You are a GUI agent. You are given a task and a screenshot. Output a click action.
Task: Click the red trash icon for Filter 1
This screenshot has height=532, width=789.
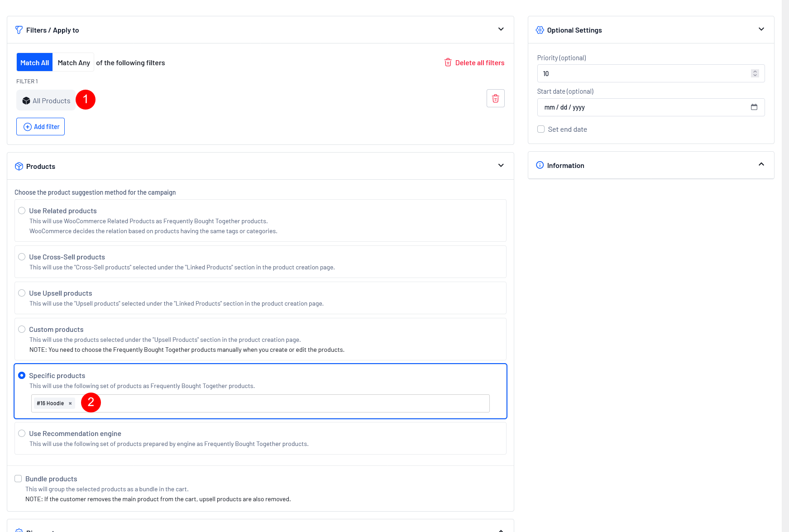click(x=495, y=98)
